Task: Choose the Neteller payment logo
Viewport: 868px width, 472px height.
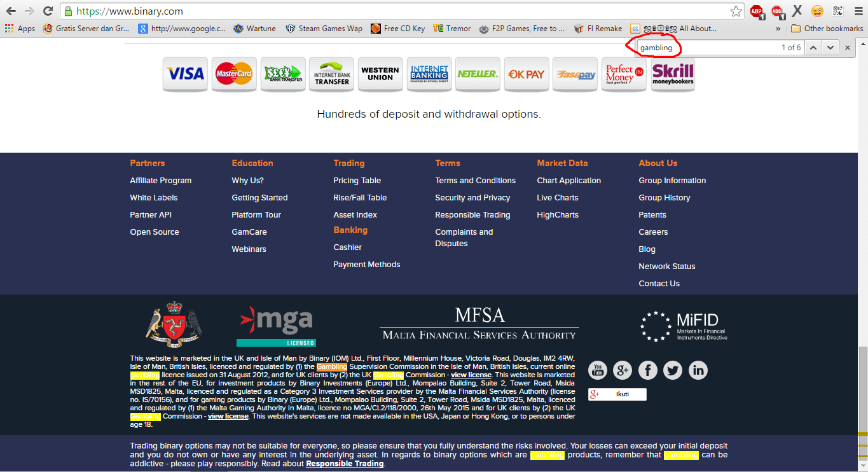Action: pos(478,74)
